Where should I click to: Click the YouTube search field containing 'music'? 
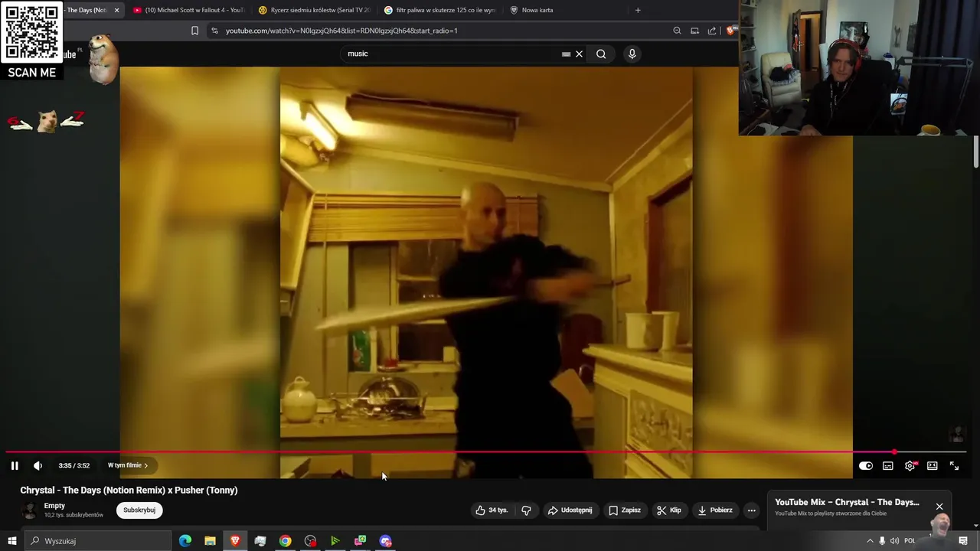(x=452, y=54)
